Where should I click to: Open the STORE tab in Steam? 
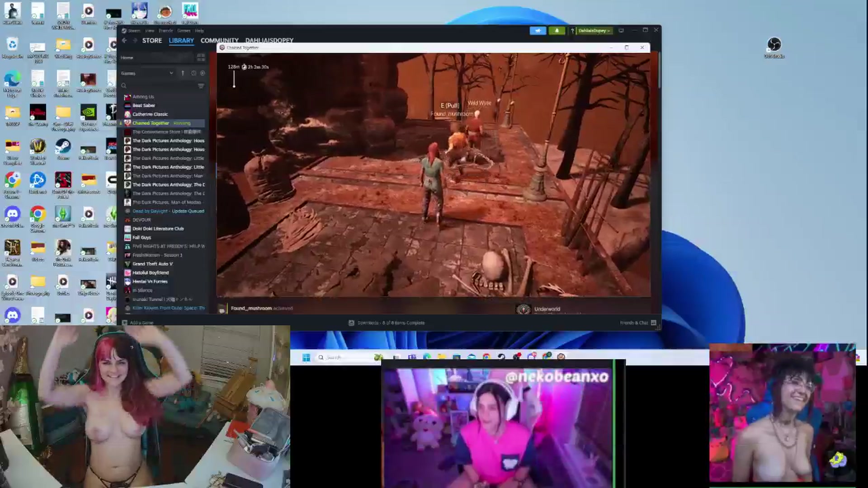(152, 41)
